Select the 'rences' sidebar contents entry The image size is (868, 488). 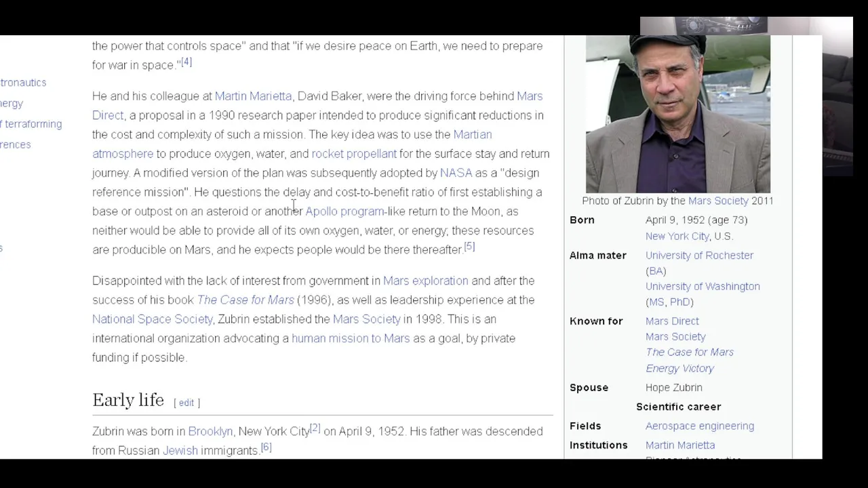pos(16,144)
